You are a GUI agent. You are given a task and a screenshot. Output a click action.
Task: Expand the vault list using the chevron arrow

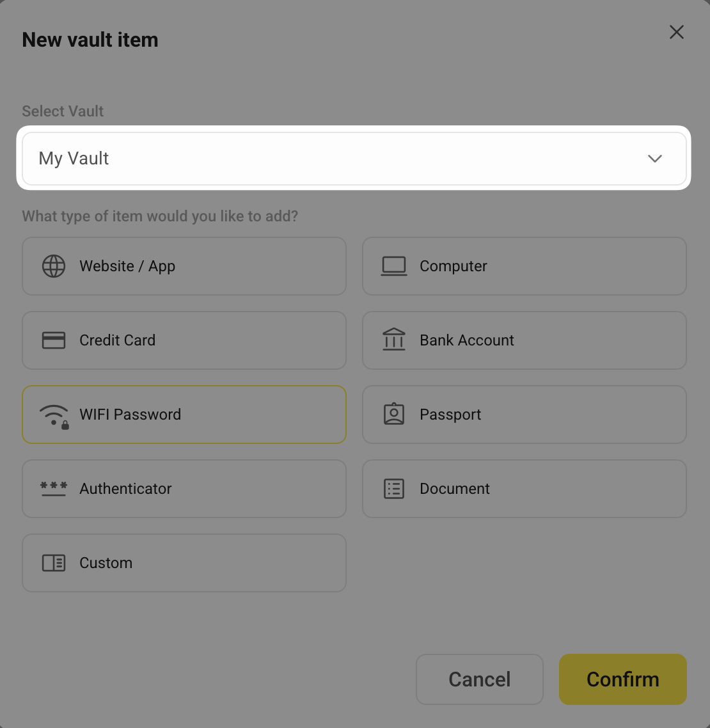click(x=655, y=159)
